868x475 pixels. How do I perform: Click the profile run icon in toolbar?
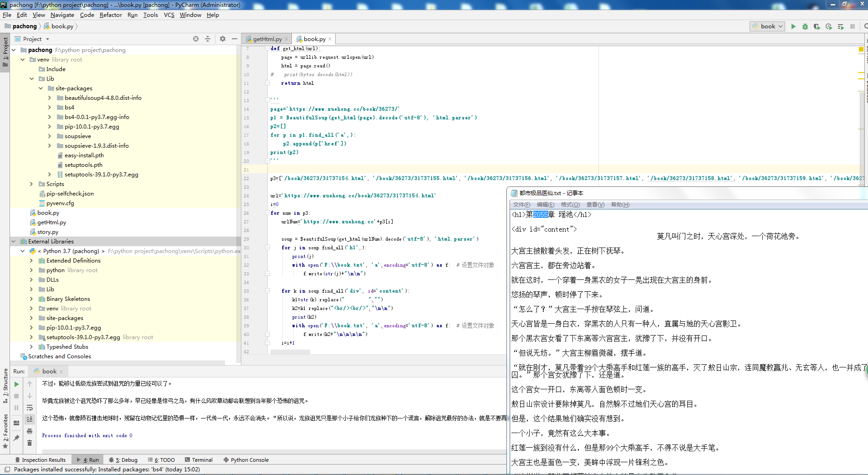pyautogui.click(x=829, y=26)
